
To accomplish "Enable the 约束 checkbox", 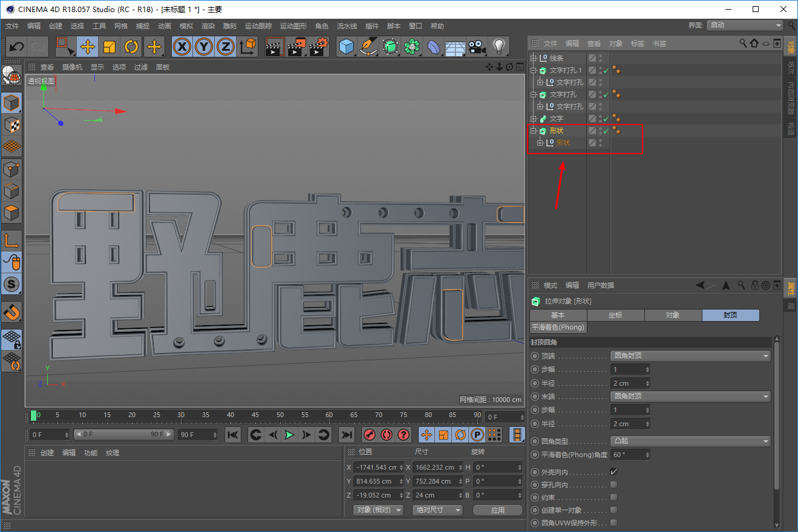I will (x=613, y=498).
